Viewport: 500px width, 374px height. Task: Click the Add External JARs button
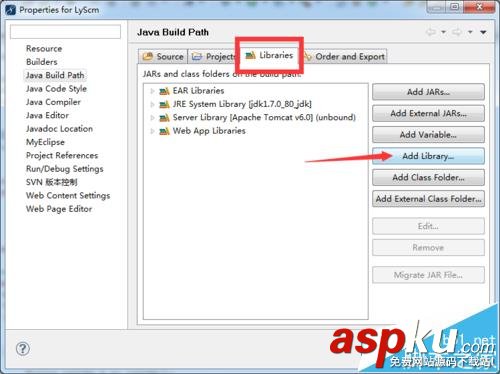[428, 113]
